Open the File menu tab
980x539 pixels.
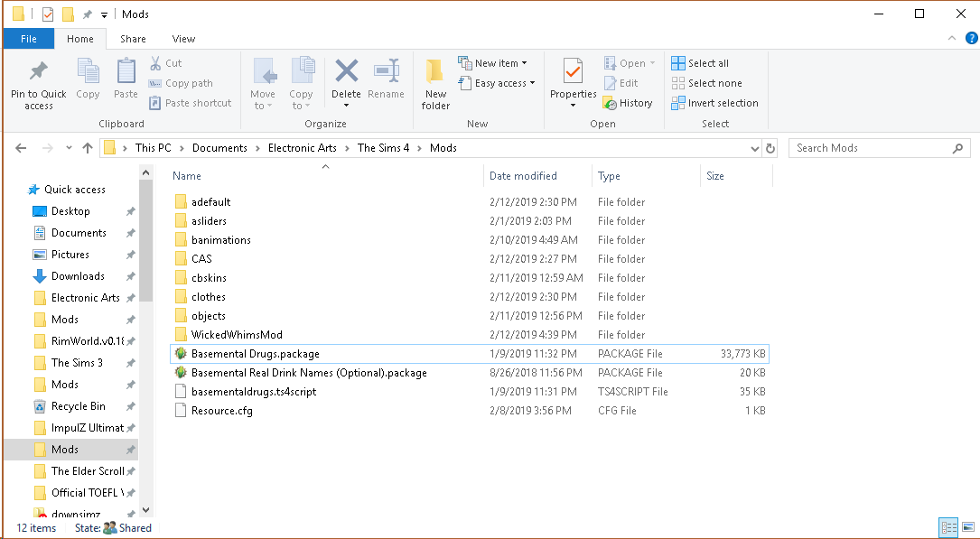pos(29,39)
